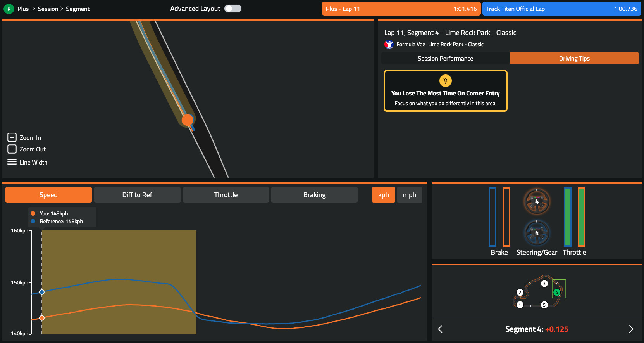Click the orange Brake bar

[x=506, y=217]
